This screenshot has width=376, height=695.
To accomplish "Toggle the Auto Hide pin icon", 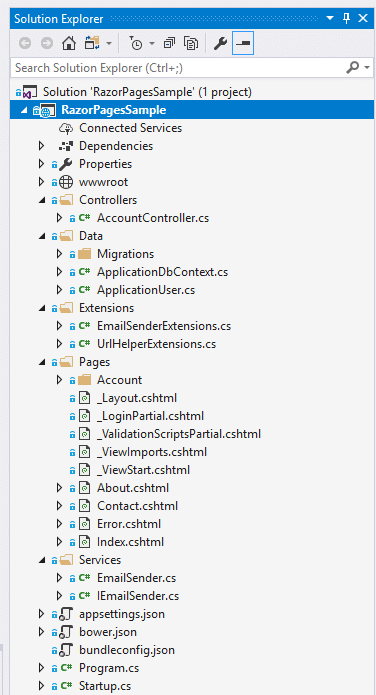I will 347,19.
